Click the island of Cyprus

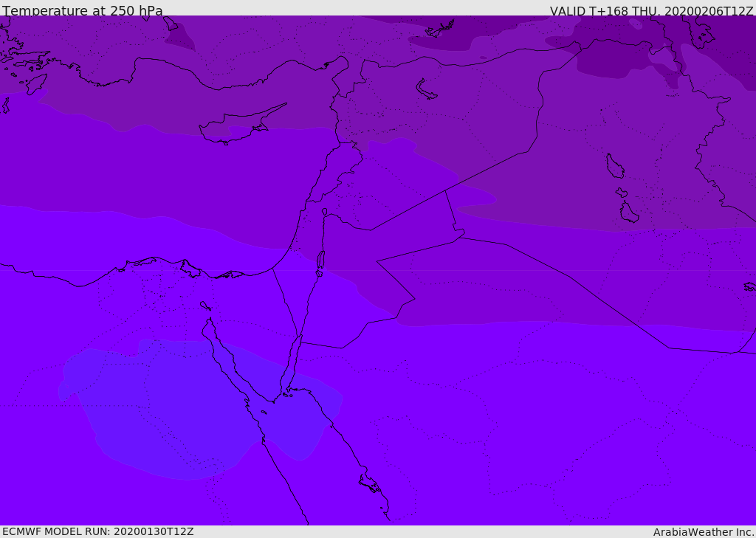(235, 128)
